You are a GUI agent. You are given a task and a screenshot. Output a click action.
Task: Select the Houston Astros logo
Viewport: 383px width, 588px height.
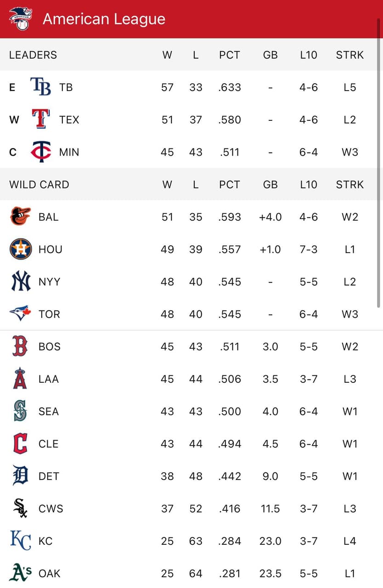[21, 249]
